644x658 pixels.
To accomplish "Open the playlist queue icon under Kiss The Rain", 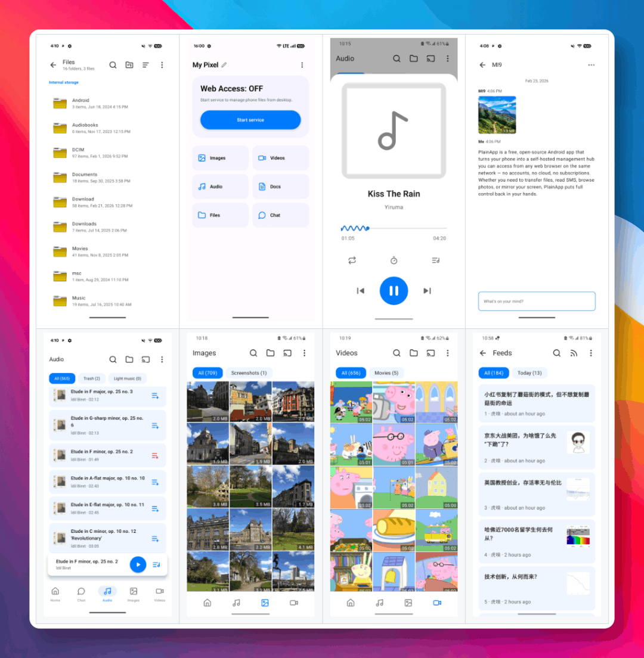I will (x=435, y=260).
